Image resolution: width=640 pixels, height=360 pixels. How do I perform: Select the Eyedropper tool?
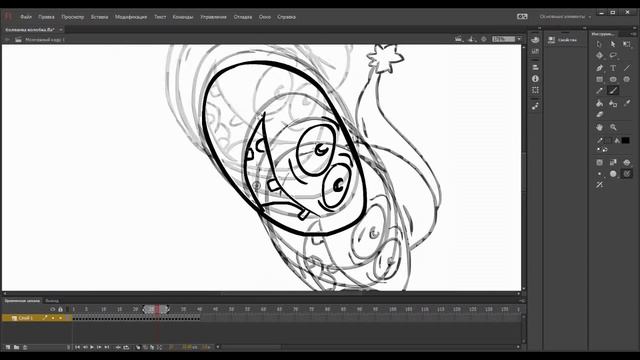click(x=627, y=104)
